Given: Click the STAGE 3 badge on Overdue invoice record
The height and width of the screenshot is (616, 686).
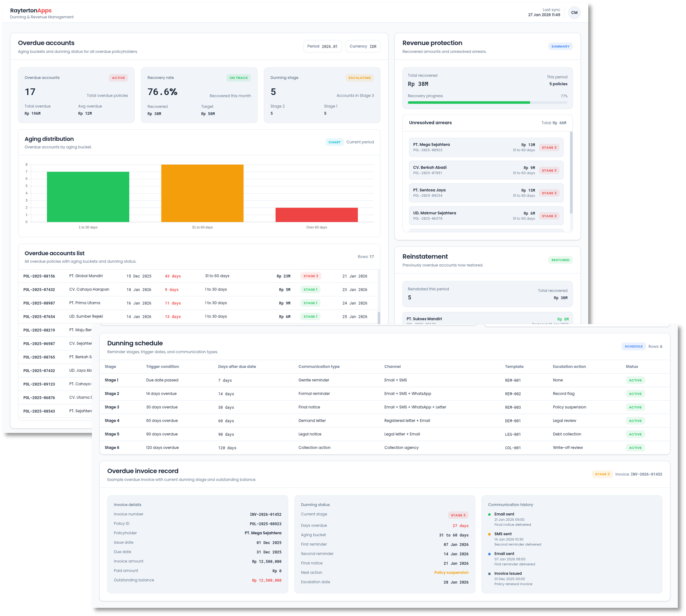Looking at the screenshot, I should [x=602, y=474].
